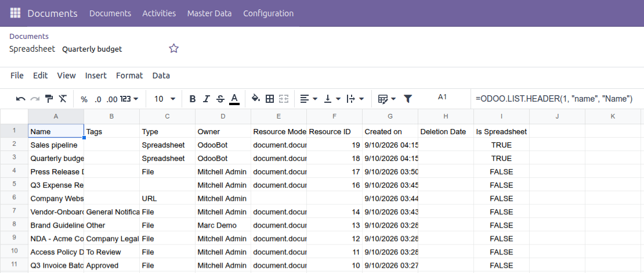
Task: Select the TRUE cell in row 3
Action: (x=501, y=159)
